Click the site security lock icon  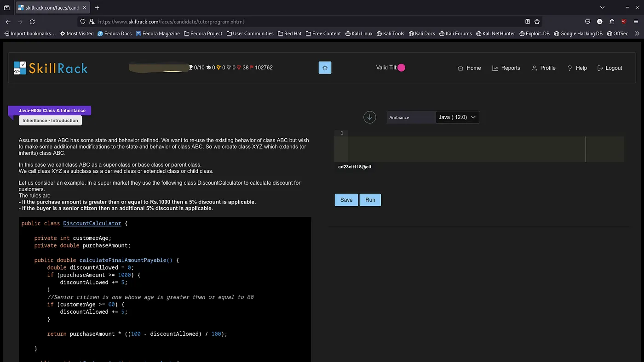(x=92, y=22)
